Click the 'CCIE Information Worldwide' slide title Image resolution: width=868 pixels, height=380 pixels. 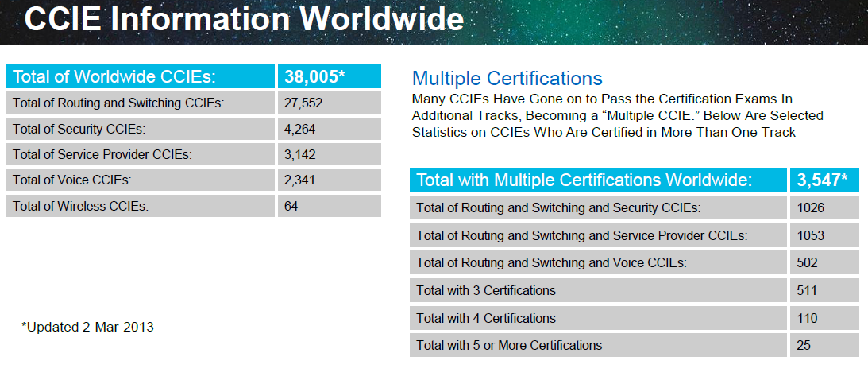coord(243,19)
